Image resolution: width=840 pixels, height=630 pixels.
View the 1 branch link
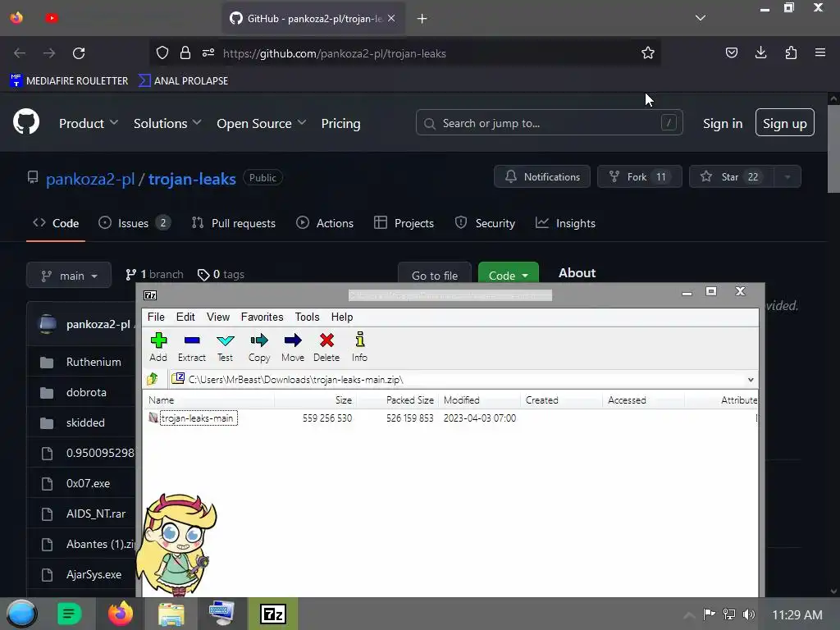tap(154, 274)
